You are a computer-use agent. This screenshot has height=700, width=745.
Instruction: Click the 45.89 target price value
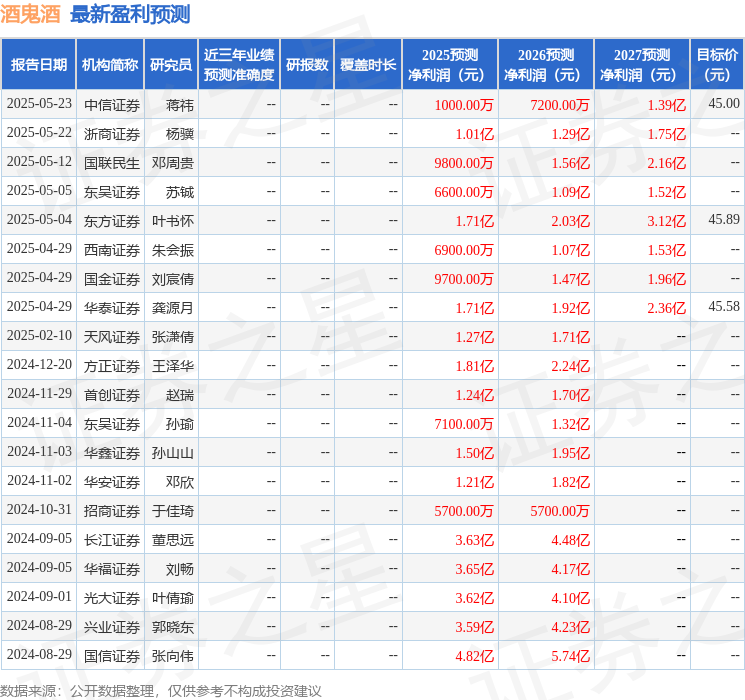pyautogui.click(x=723, y=219)
